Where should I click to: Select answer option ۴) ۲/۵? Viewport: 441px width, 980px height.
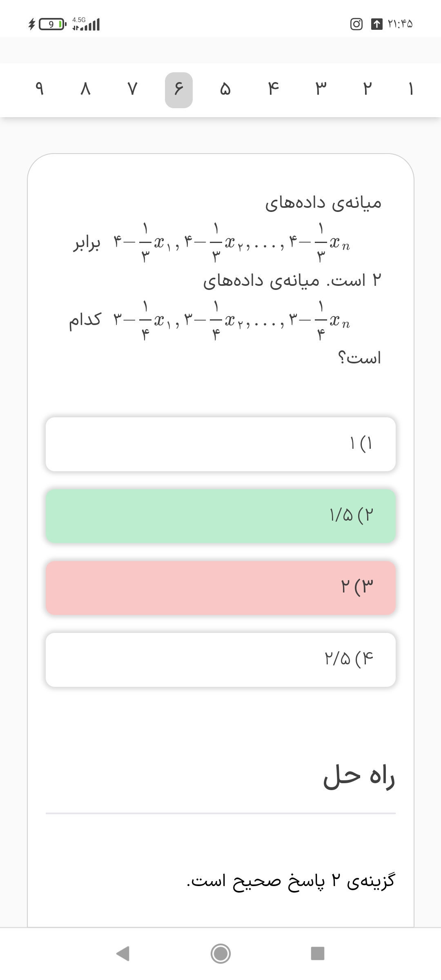click(220, 659)
